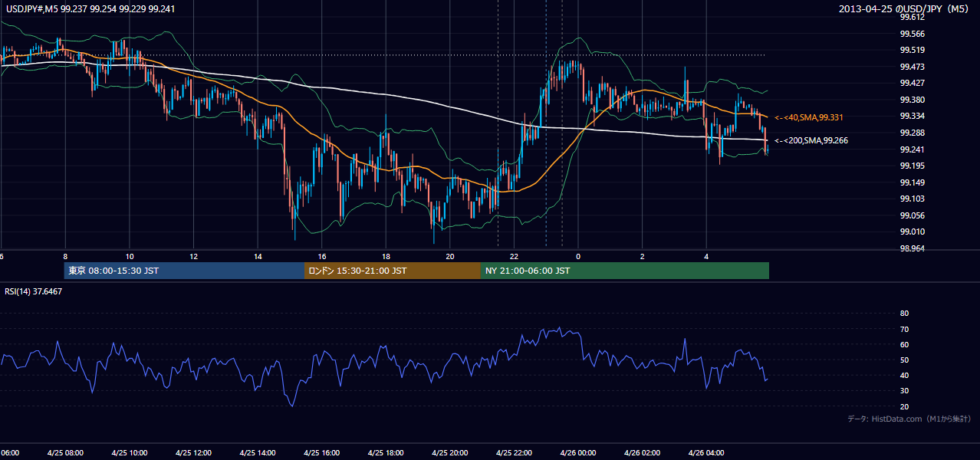
Task: Click price axis value 99.103
Action: [x=912, y=199]
